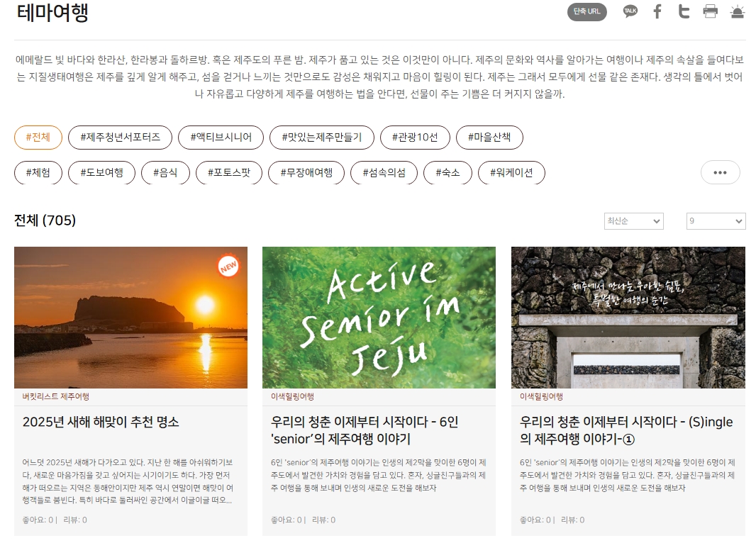Toggle the #워케이션 hashtag filter

tap(511, 172)
